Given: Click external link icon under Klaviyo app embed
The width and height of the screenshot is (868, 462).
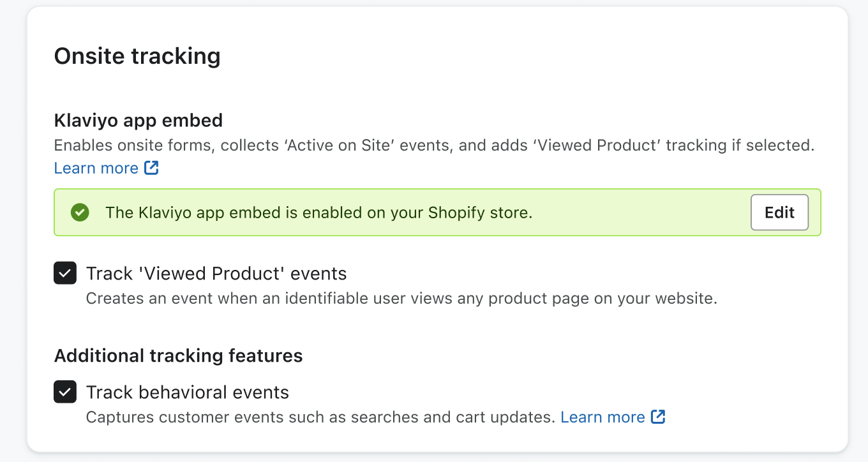Looking at the screenshot, I should 151,168.
